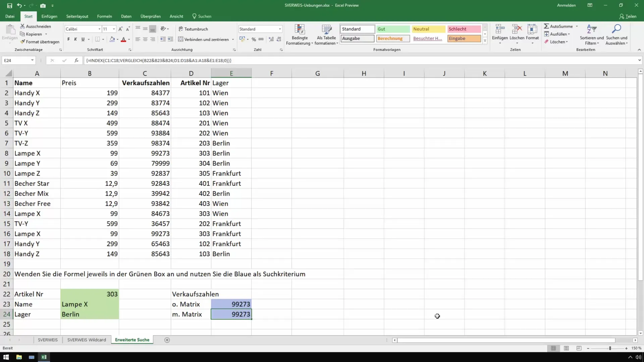Open Suchen und Auswählen
The height and width of the screenshot is (362, 644).
click(x=616, y=34)
